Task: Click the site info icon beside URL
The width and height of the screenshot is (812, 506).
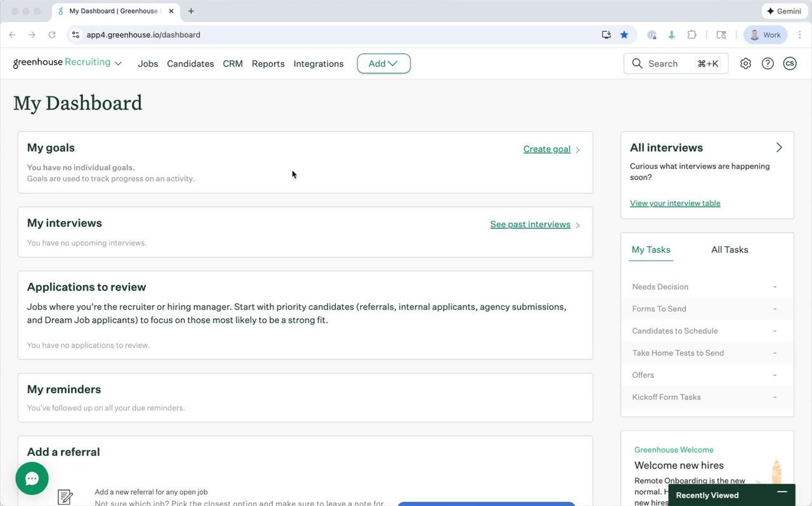Action: [75, 35]
